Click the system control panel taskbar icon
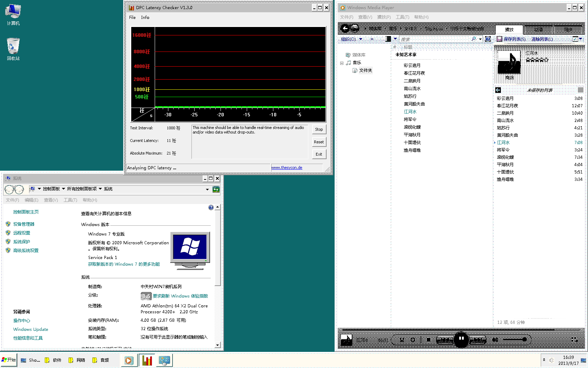 pos(164,360)
